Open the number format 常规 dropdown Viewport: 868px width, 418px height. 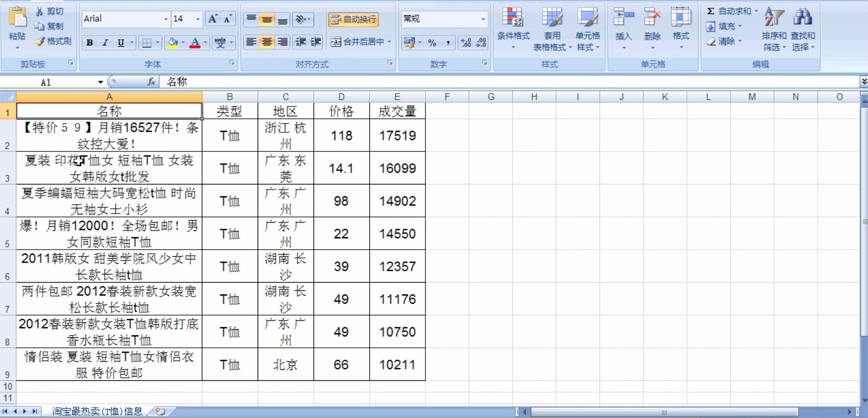(x=483, y=19)
